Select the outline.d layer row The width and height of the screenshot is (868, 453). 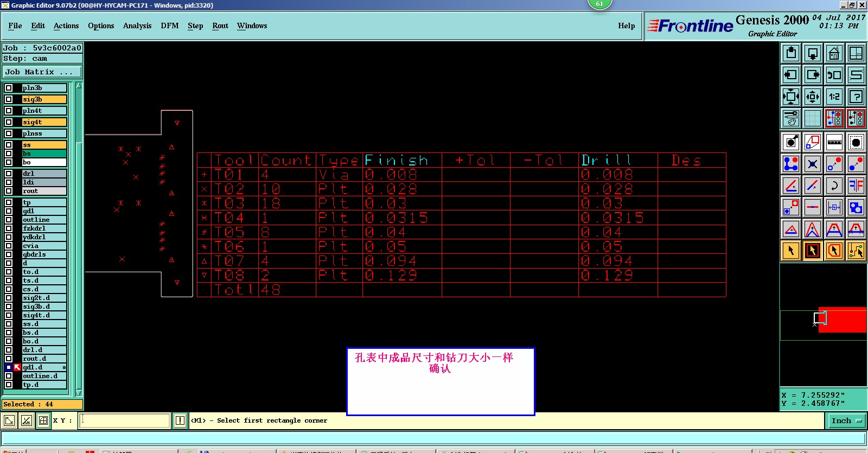pos(44,376)
